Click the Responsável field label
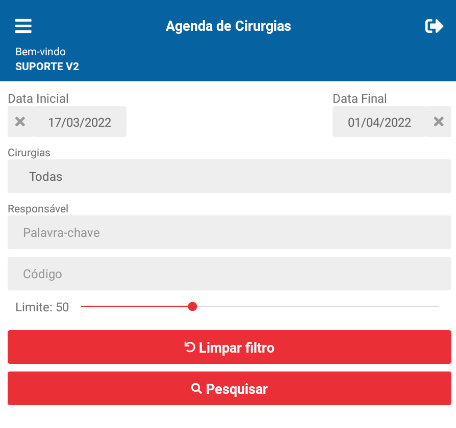This screenshot has height=428, width=456. click(x=38, y=209)
